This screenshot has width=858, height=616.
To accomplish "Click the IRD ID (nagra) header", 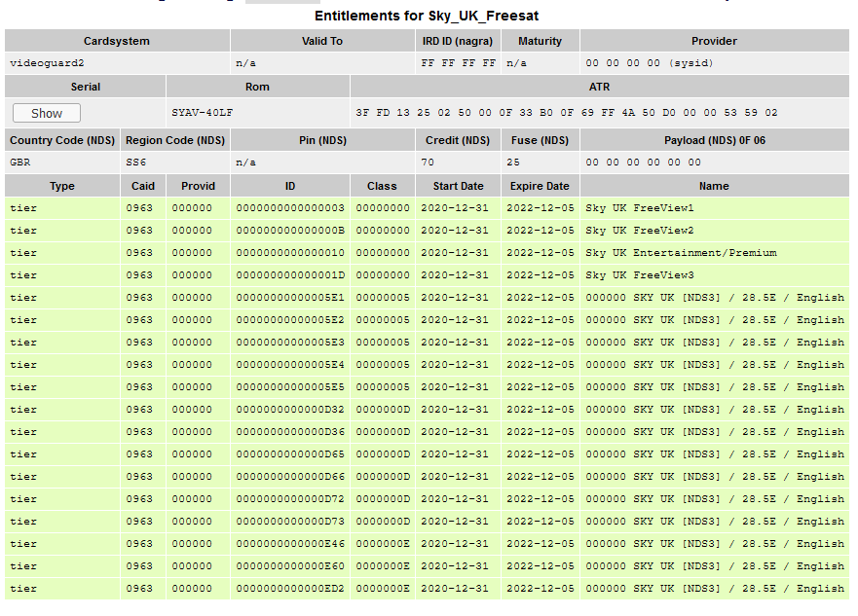I will [458, 41].
